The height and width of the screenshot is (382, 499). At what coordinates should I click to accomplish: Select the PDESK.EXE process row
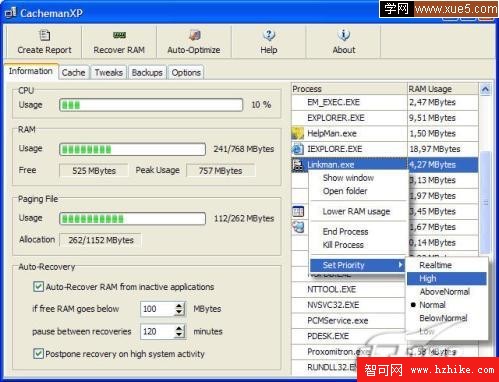[348, 336]
